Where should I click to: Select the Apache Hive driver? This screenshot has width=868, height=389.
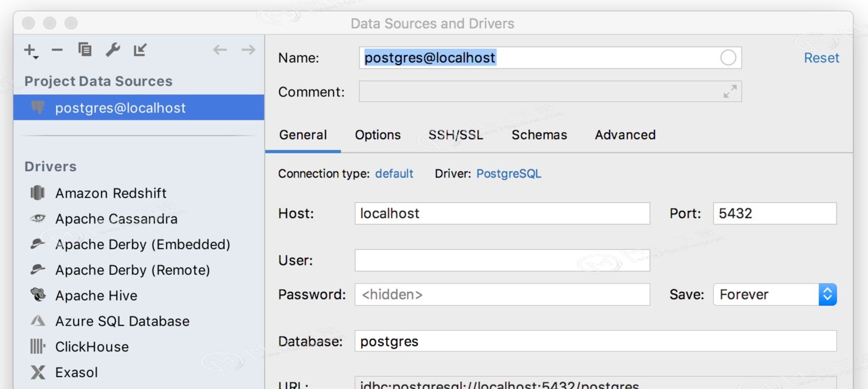[x=96, y=295]
